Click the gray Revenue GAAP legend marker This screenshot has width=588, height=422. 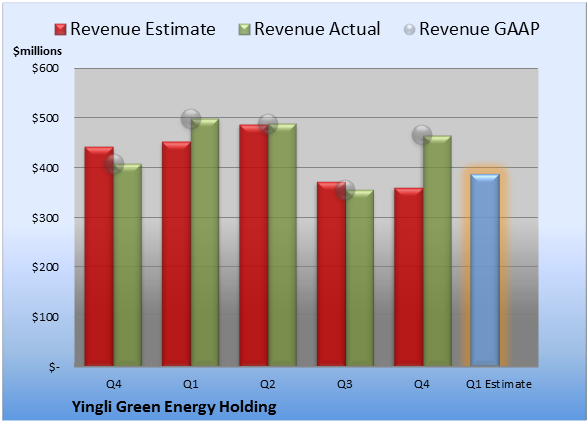(410, 29)
